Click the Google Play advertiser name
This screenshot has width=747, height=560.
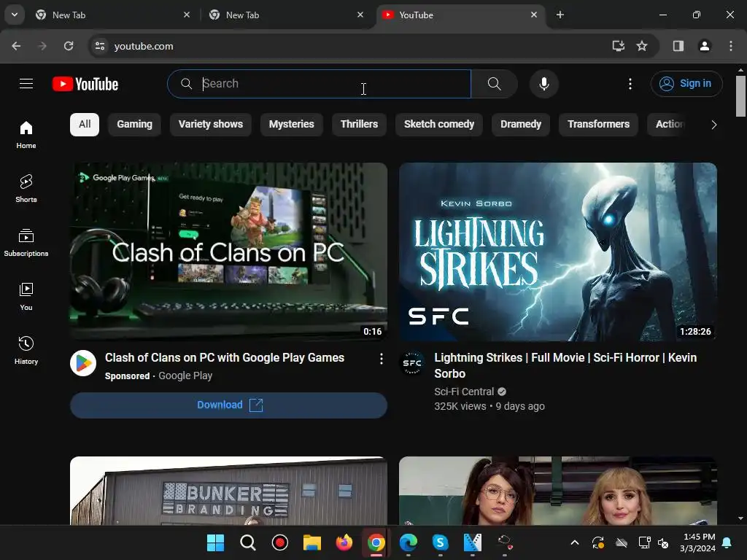click(x=185, y=376)
